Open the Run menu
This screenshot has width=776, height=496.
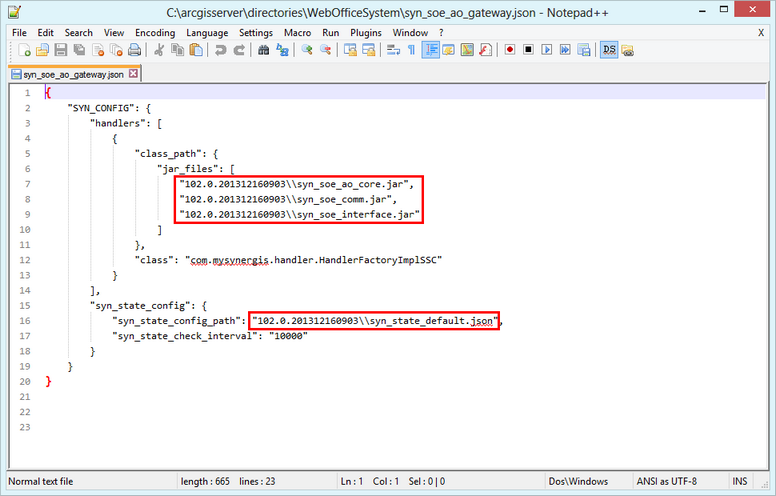331,33
